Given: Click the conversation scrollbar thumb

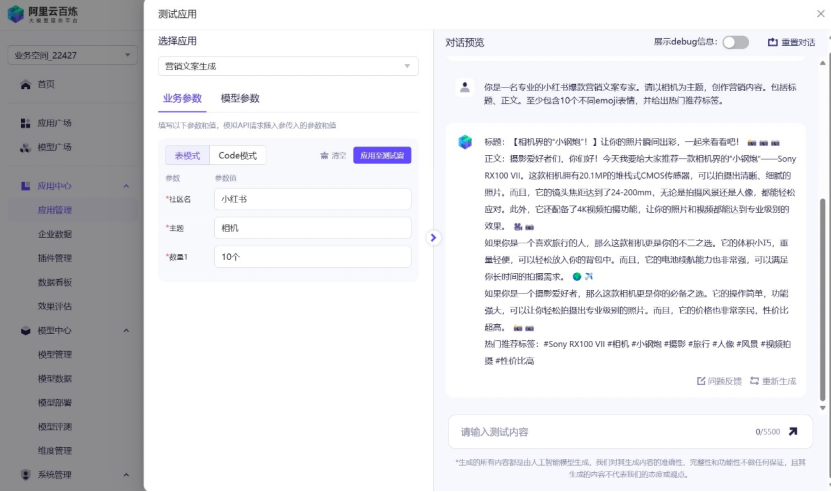Looking at the screenshot, I should tap(823, 300).
